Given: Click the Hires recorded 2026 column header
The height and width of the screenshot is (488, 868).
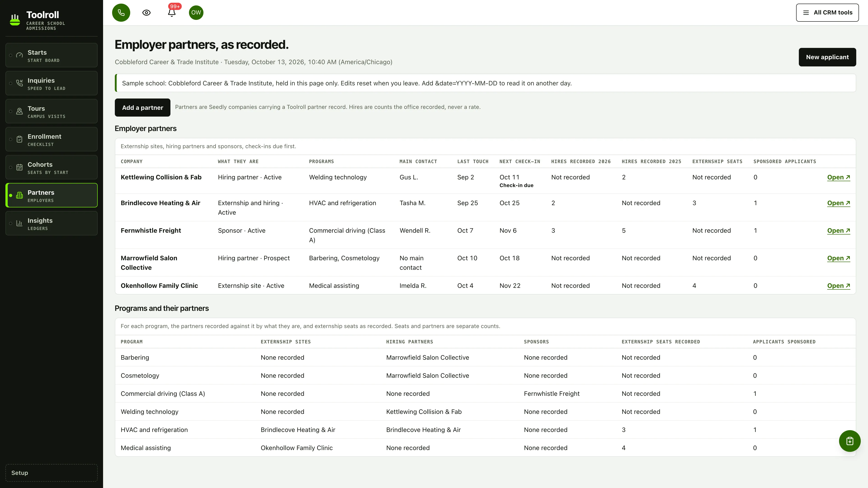Looking at the screenshot, I should click(x=581, y=162).
